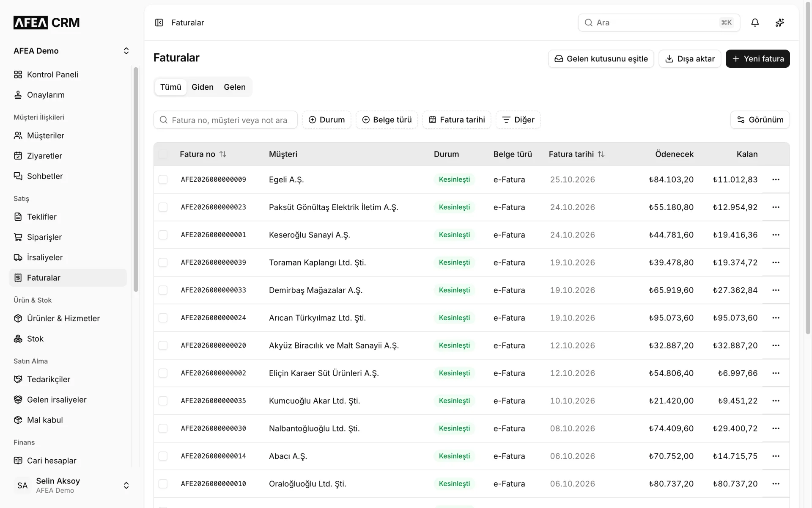
Task: Open the Belge türü filter
Action: 387,120
